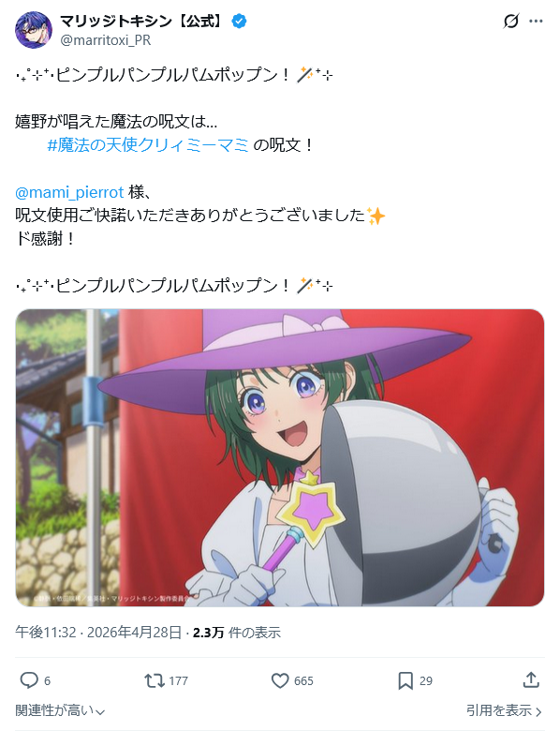Click the Grok slash-circle icon
560x731 pixels.
point(511,22)
